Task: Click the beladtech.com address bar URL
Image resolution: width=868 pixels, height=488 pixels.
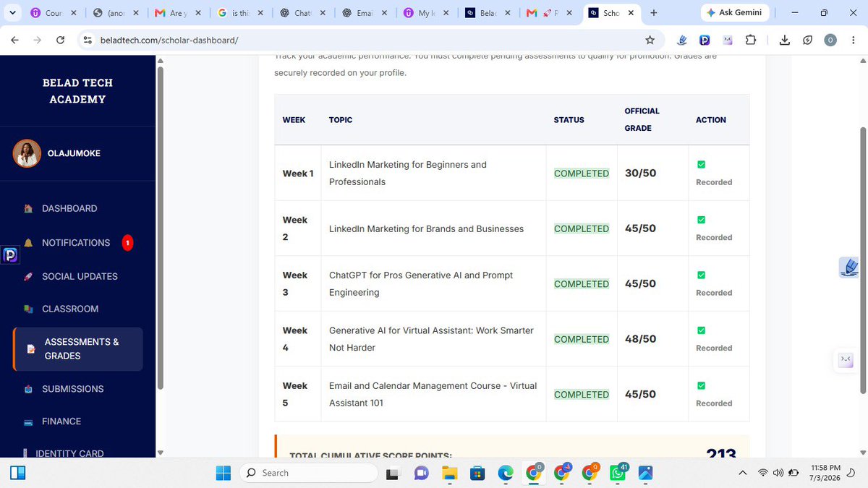Action: [x=169, y=40]
